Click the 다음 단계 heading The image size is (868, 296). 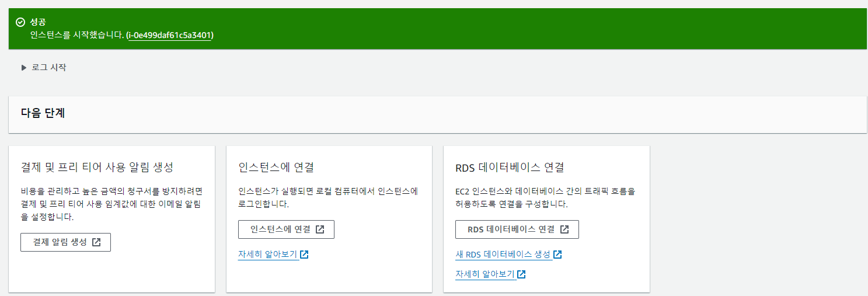click(43, 113)
